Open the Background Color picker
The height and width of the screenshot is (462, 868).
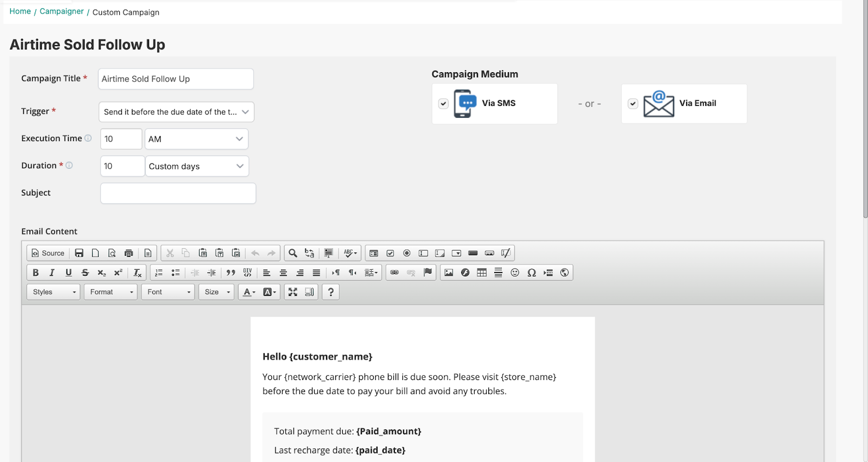[270, 292]
